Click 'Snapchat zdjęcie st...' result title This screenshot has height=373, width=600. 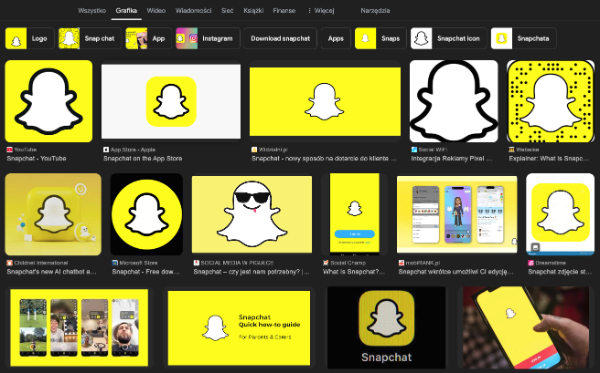[559, 272]
